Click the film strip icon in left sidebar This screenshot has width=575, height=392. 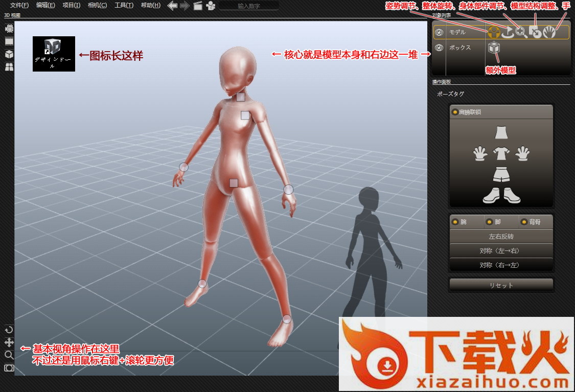[9, 41]
